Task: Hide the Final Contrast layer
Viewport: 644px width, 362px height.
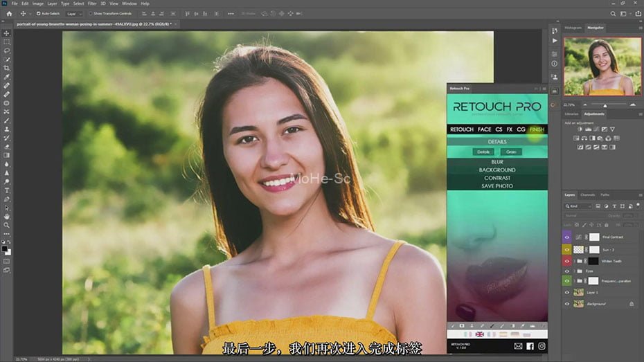Action: point(567,237)
